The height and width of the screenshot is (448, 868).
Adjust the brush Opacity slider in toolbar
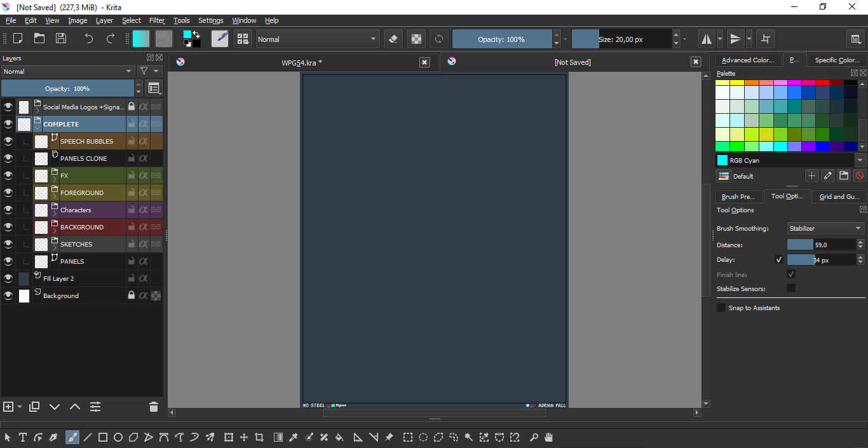(x=501, y=39)
